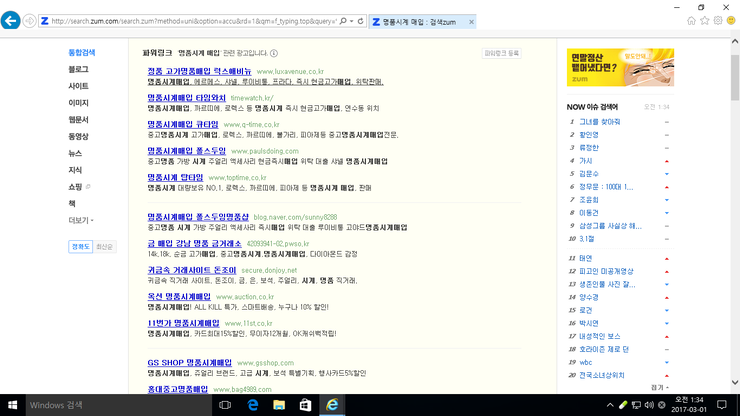Click the scrollbar down arrow
Screen dimensions: 740x416
(x=735, y=382)
